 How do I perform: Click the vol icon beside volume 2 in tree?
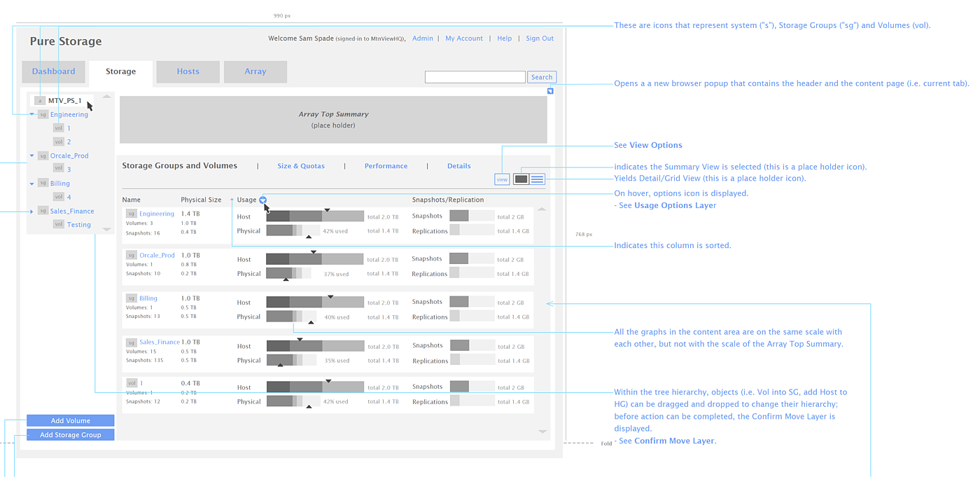click(x=59, y=142)
